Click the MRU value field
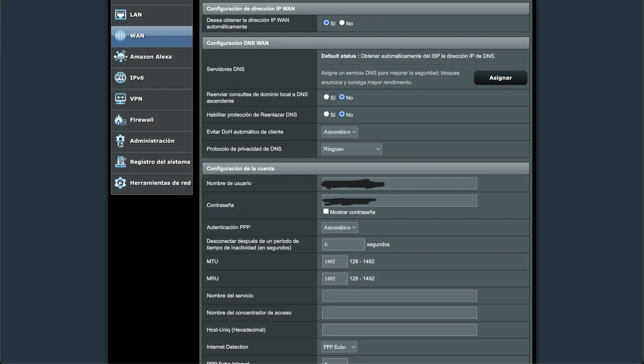 335,279
